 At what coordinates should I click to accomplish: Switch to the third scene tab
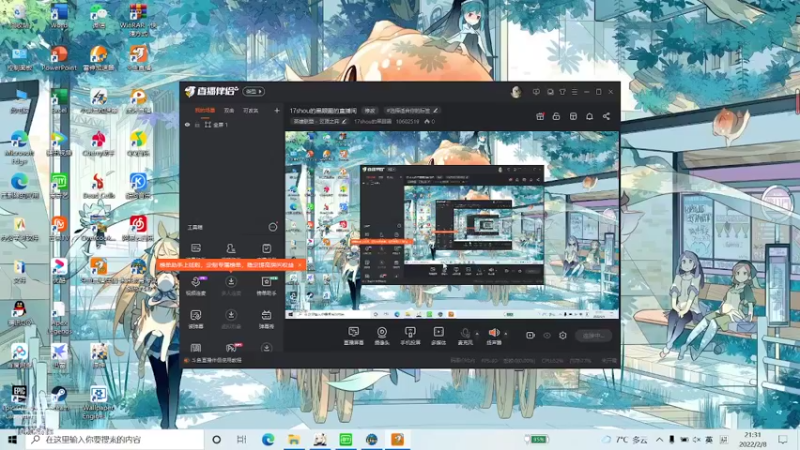251,110
